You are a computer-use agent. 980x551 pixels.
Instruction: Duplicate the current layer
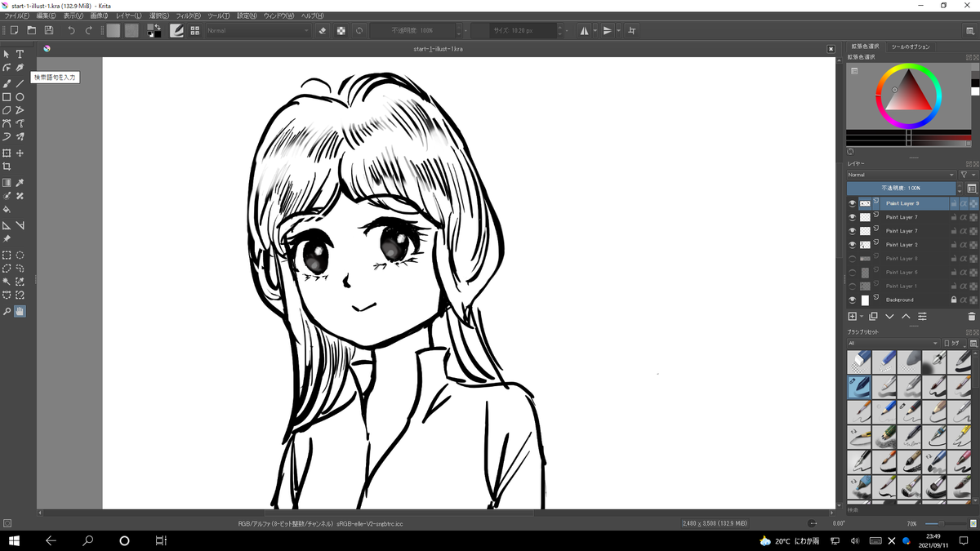pos(873,316)
